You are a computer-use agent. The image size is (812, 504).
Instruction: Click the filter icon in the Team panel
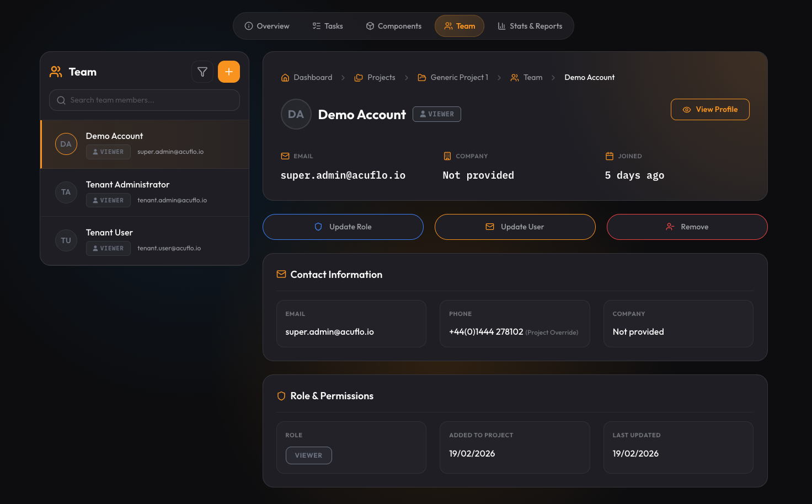[x=202, y=71]
